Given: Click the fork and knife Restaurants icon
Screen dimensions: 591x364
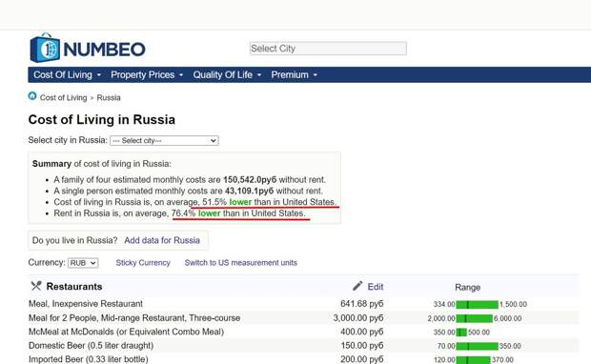Looking at the screenshot, I should [x=36, y=286].
